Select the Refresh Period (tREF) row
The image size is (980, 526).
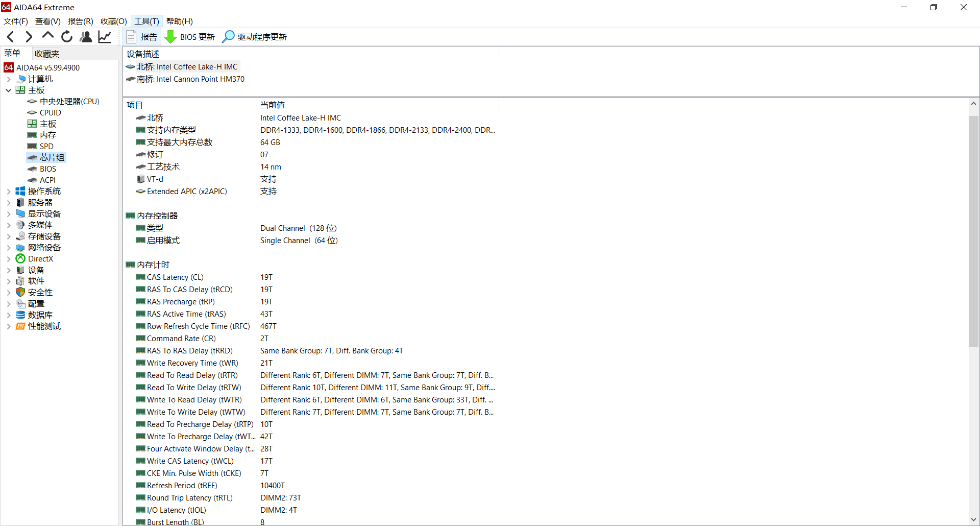(x=311, y=486)
